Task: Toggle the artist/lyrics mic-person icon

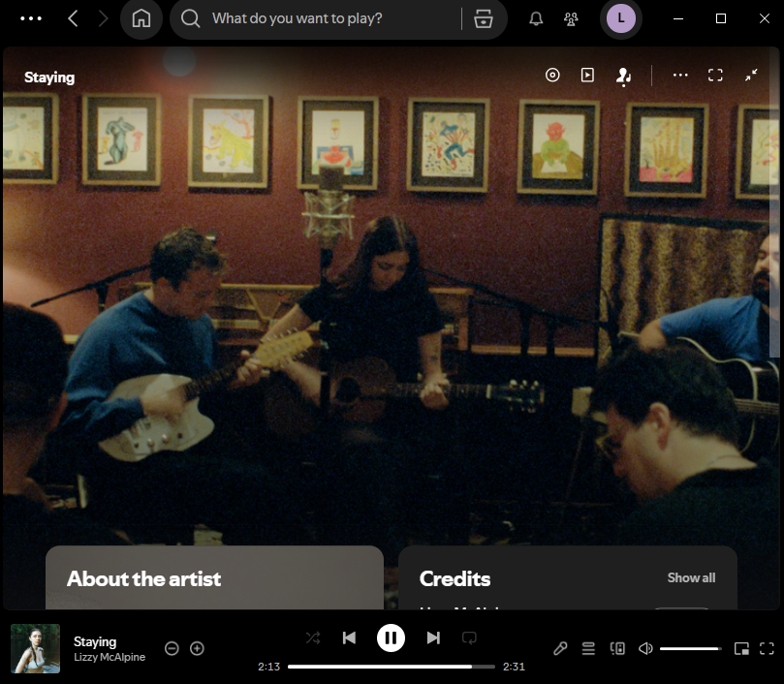Action: pos(623,77)
